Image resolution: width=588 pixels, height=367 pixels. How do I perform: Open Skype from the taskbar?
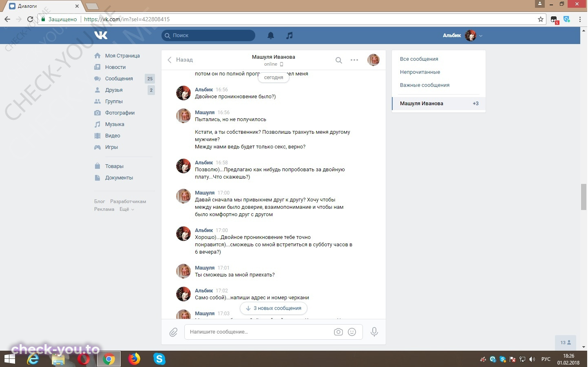click(x=159, y=359)
